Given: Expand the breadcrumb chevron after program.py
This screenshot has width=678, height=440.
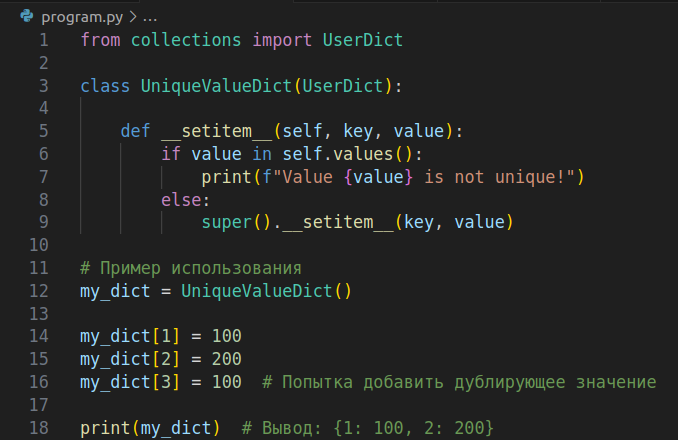Looking at the screenshot, I should click(x=133, y=17).
